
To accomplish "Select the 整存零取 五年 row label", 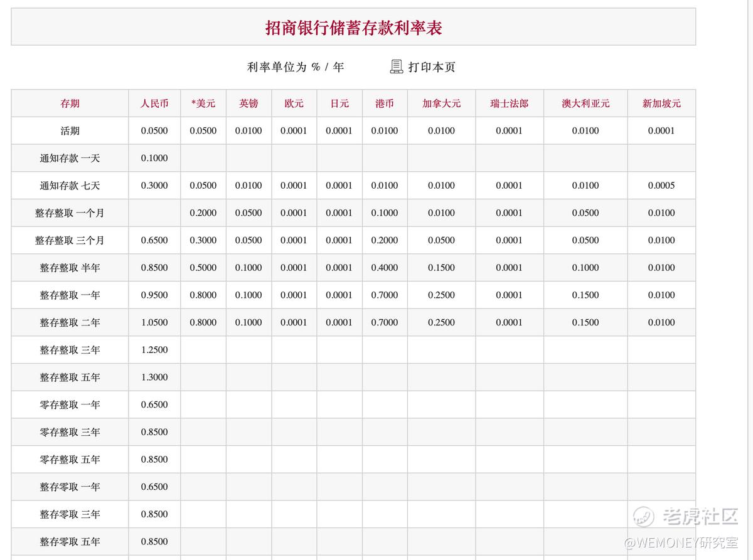I will pos(70,542).
